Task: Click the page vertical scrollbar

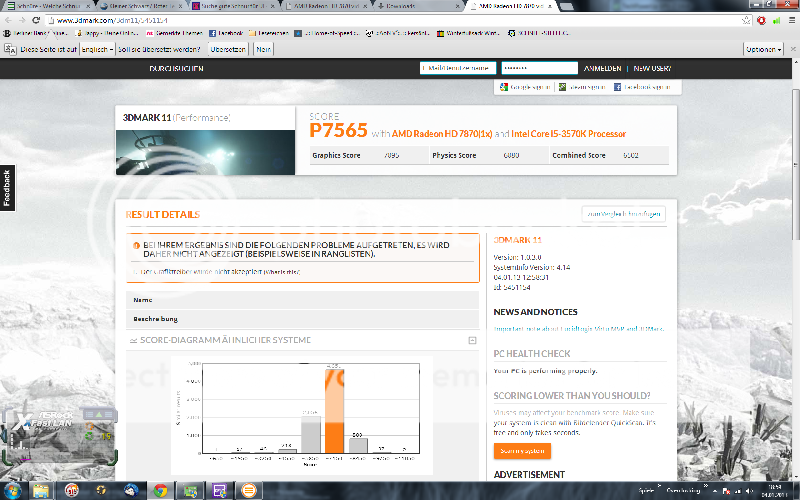Action: [796, 163]
